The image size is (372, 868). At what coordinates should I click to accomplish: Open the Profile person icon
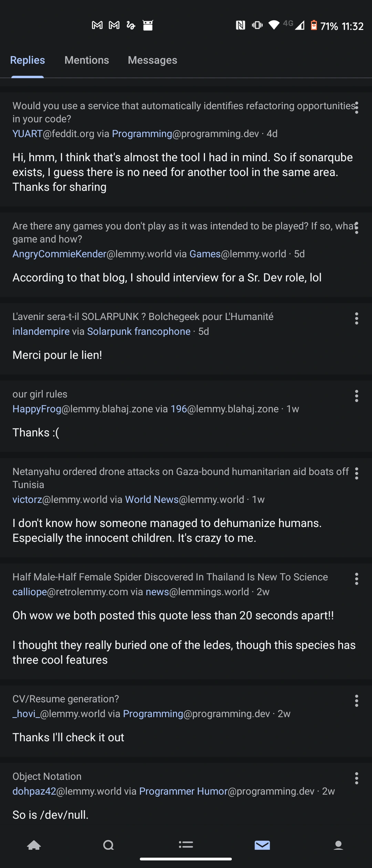339,845
